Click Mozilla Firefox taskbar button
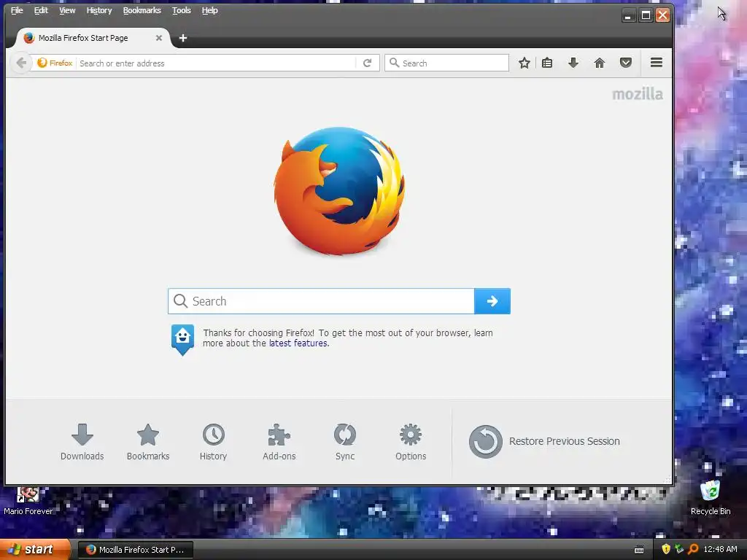747x560 pixels. 135,550
